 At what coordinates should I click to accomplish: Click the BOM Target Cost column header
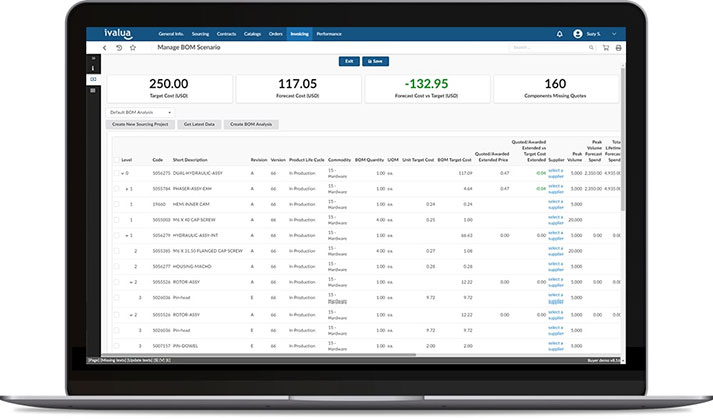click(454, 160)
